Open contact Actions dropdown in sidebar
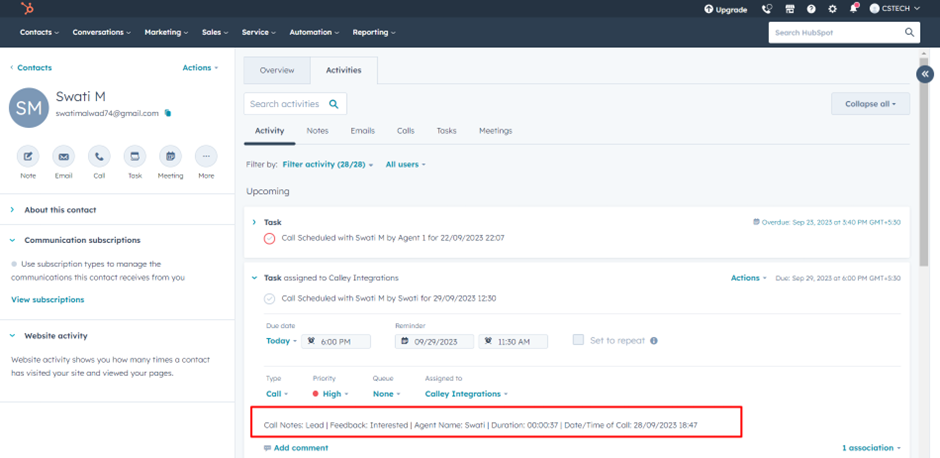Screen dimensions: 940x458 tap(200, 68)
